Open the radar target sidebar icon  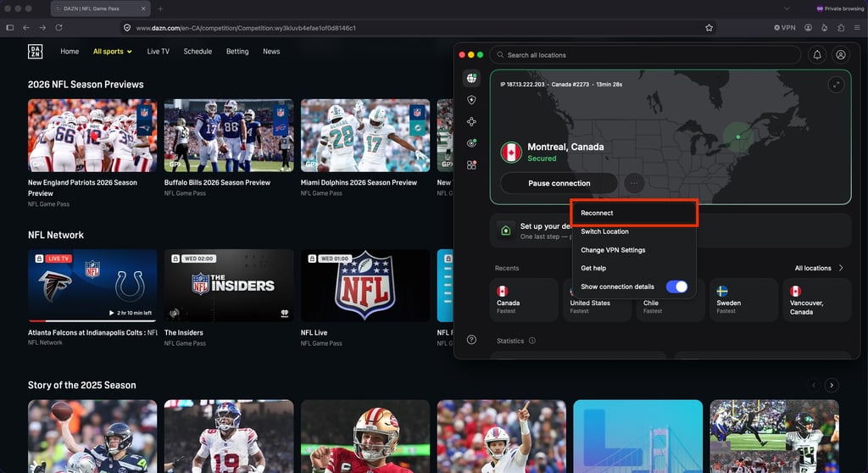471,143
